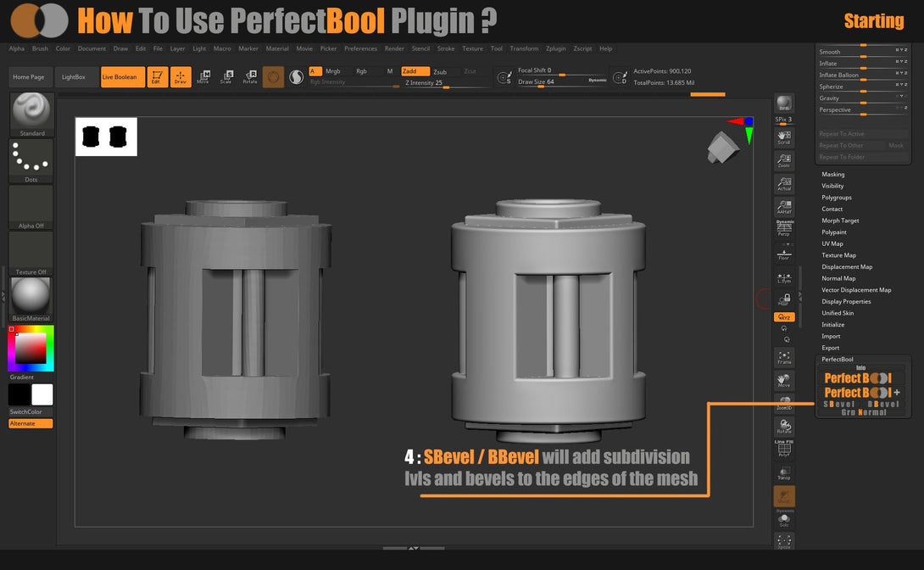924x570 pixels.
Task: Click the subtool silhouette thumbnail in viewport
Action: pos(106,137)
